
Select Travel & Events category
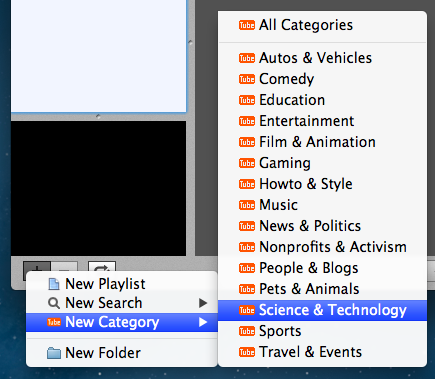[x=322, y=352]
